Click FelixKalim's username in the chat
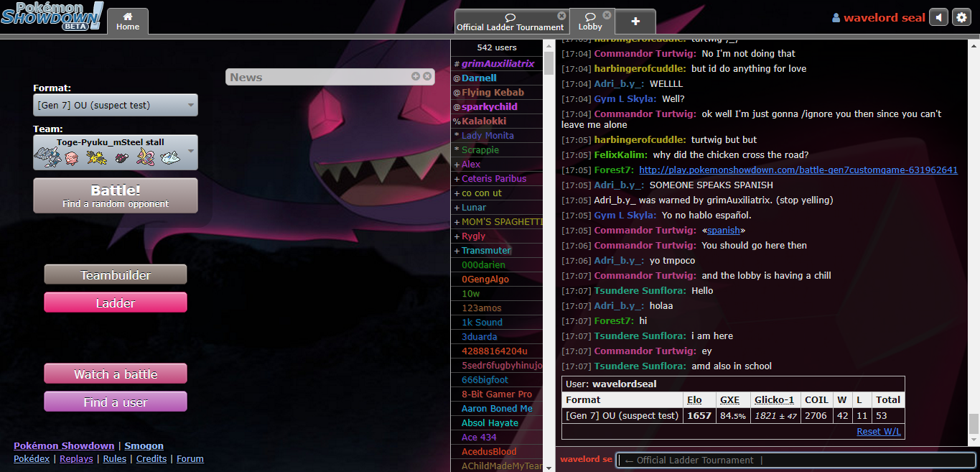 tap(621, 155)
